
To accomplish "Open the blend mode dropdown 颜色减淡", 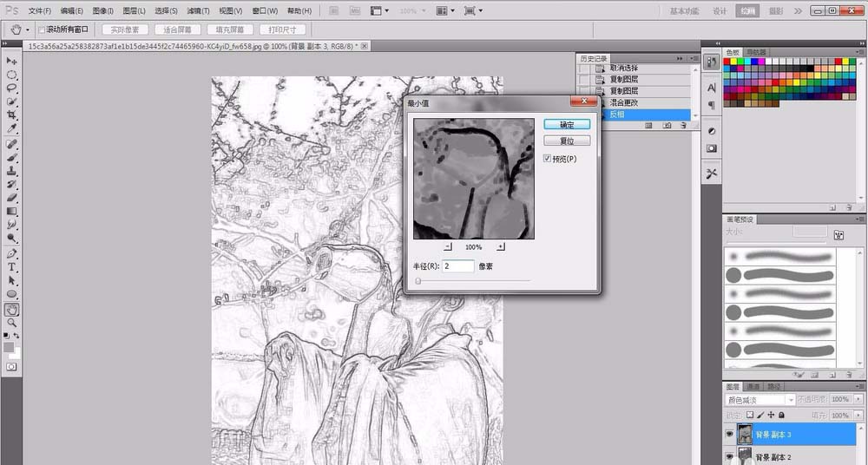I will 760,400.
